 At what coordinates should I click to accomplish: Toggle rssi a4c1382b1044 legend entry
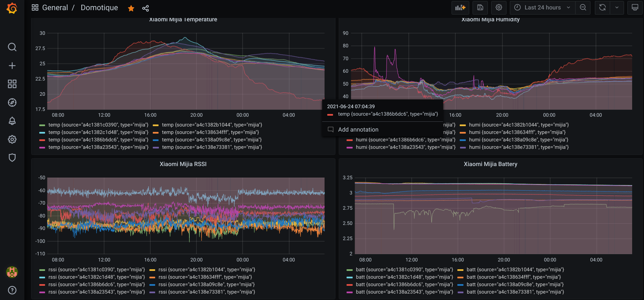(x=207, y=270)
